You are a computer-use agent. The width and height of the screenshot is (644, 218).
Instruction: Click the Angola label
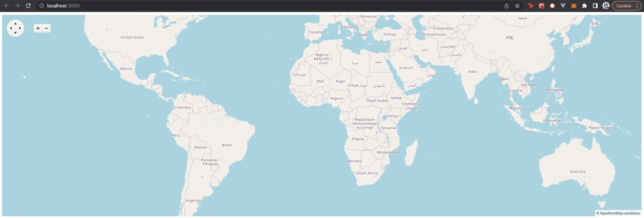[x=357, y=139]
